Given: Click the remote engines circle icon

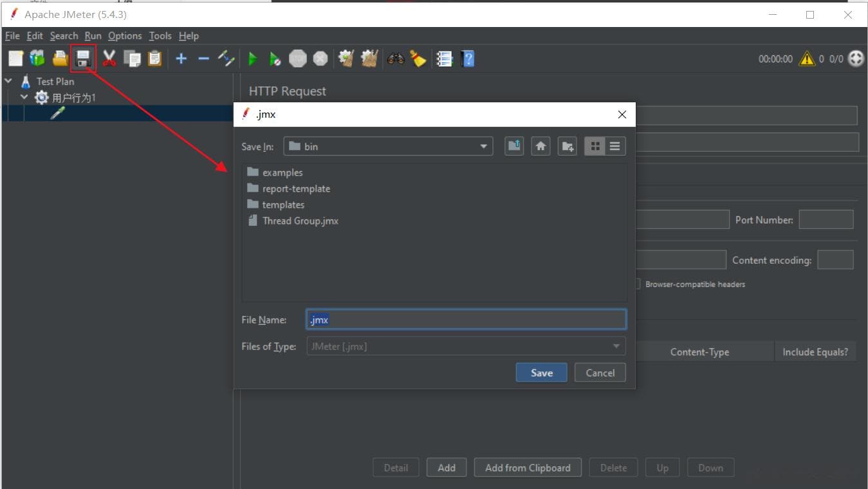Looking at the screenshot, I should point(856,59).
